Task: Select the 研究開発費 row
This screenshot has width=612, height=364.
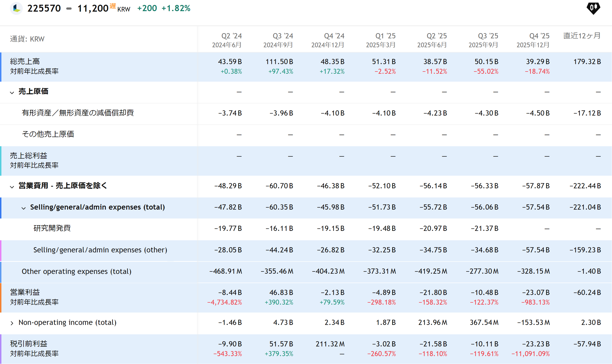Action: 52,228
